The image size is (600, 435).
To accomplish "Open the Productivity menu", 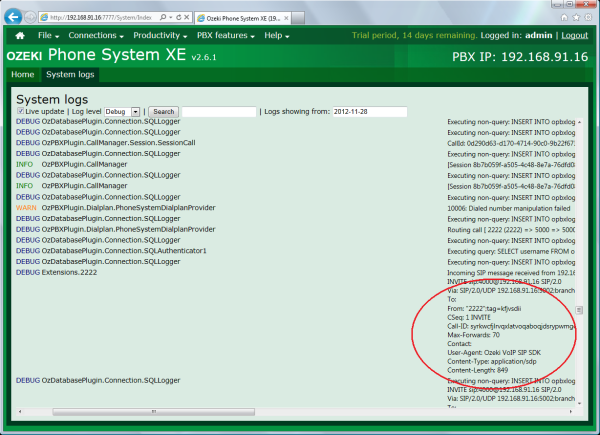I will pos(160,36).
